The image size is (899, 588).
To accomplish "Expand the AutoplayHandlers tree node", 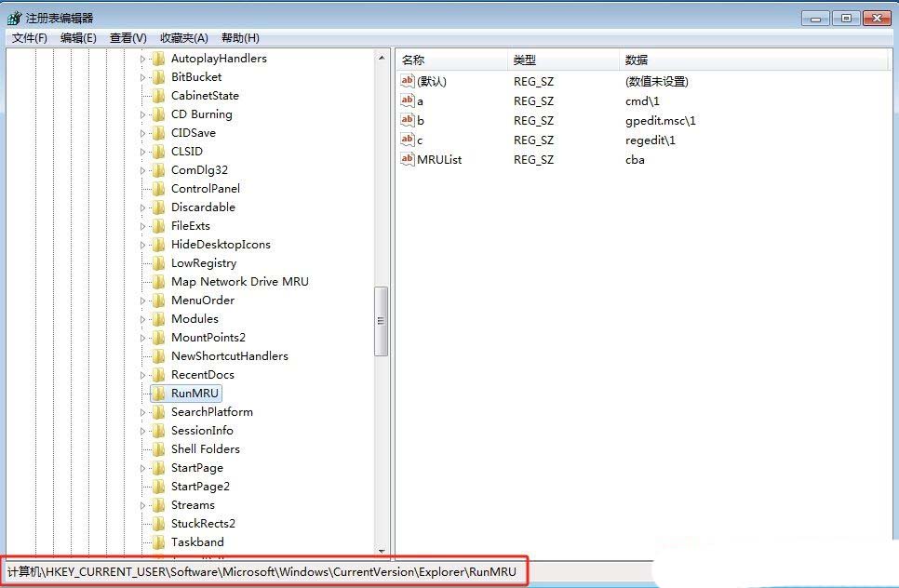I will pos(143,59).
